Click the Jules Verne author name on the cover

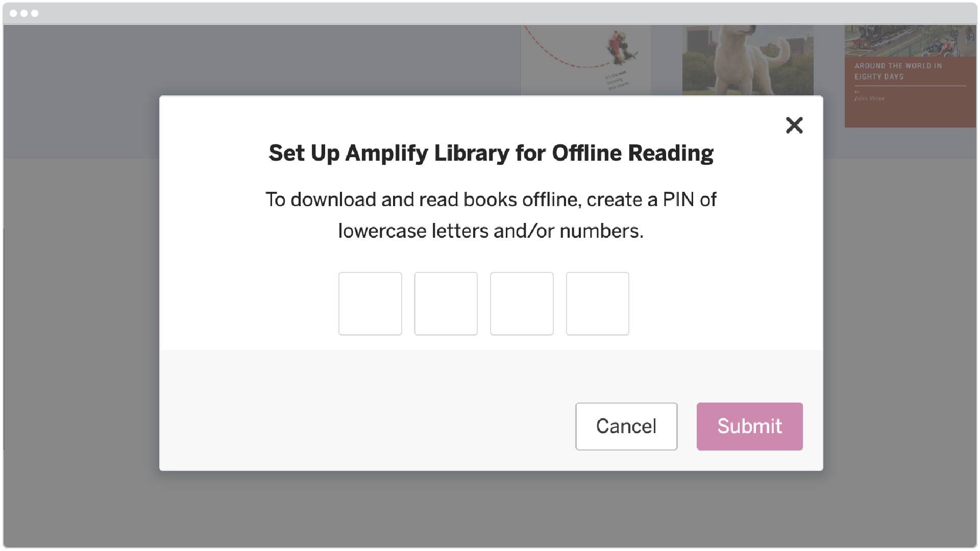point(869,98)
